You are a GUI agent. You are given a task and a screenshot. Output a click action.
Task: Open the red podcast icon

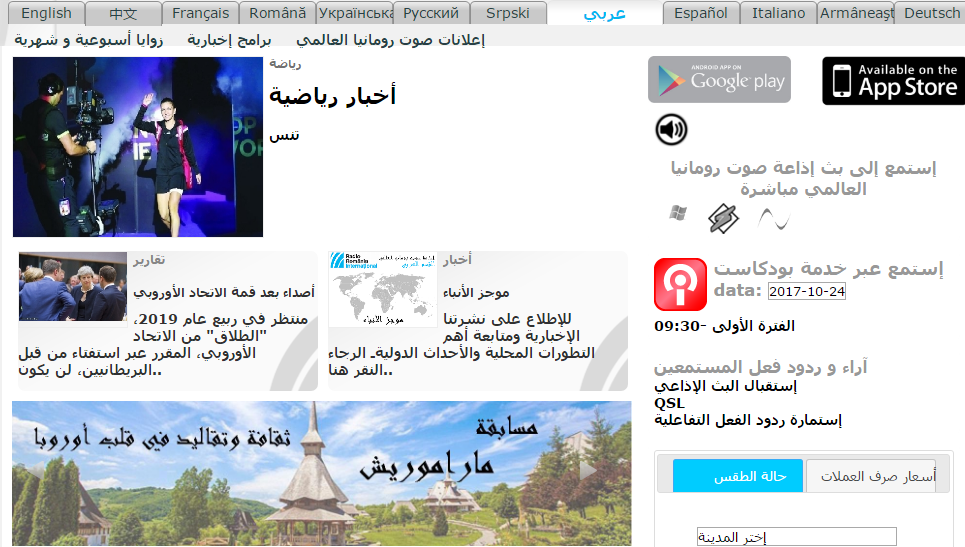point(680,284)
